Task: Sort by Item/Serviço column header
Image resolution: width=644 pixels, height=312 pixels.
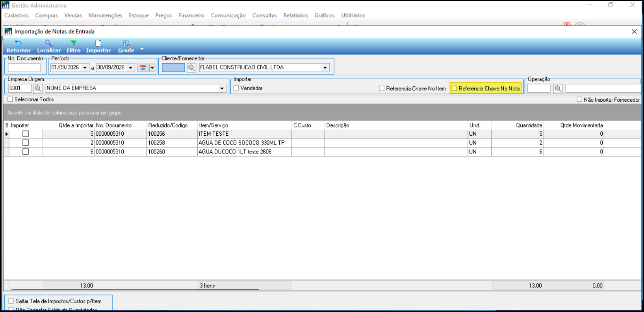Action: tap(244, 125)
